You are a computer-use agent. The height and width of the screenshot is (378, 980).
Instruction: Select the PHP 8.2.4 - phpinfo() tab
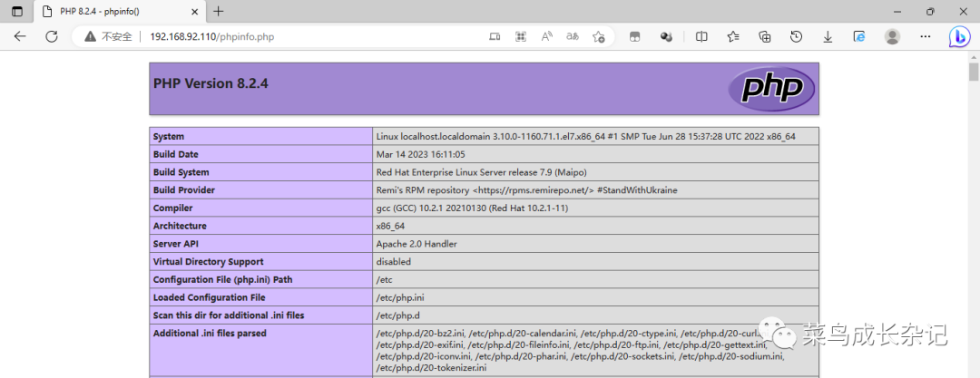119,11
